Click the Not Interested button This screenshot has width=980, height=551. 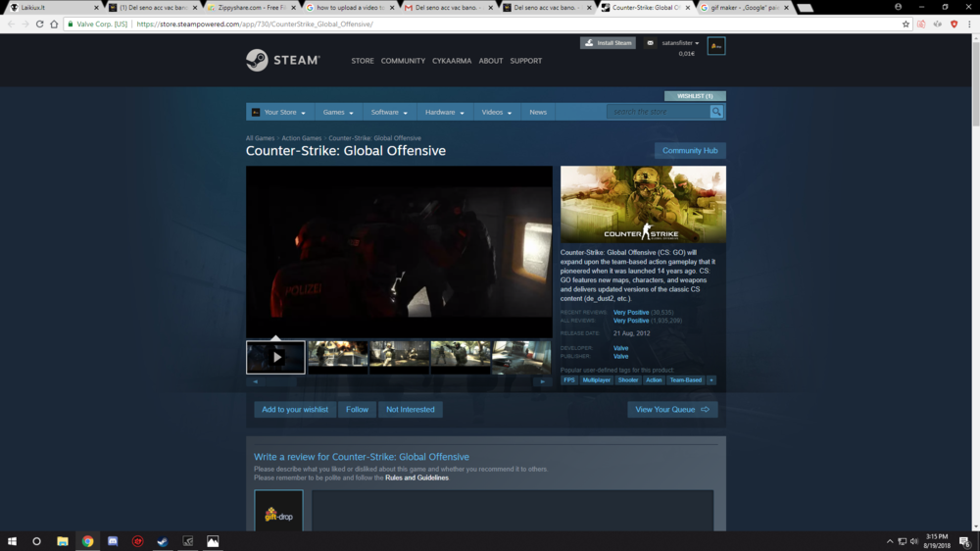pyautogui.click(x=410, y=409)
